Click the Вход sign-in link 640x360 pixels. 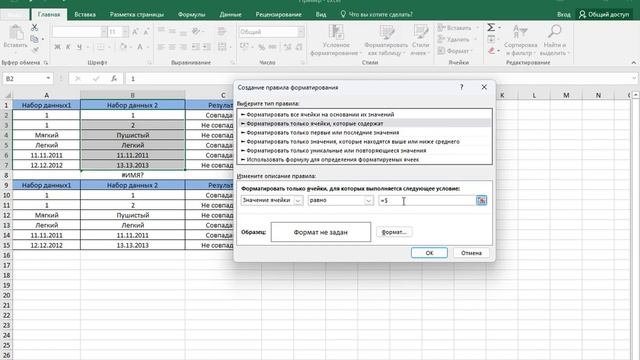pos(564,14)
